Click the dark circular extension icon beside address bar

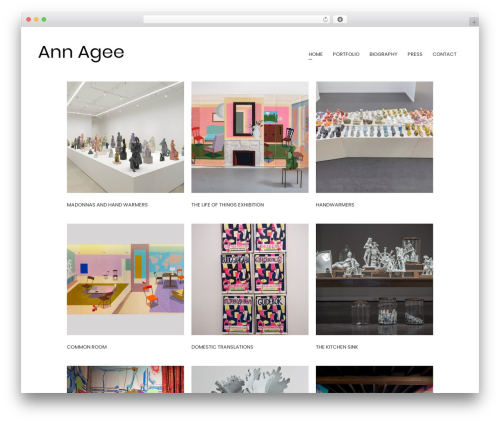pos(340,20)
